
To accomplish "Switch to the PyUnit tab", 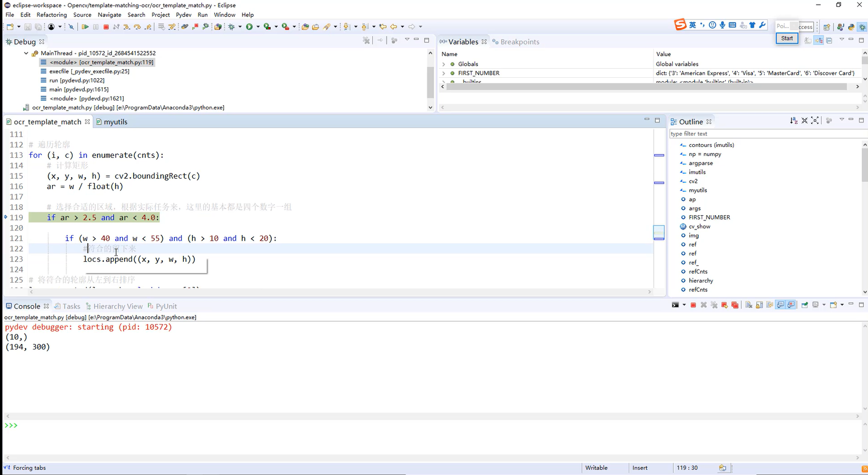I will tap(162, 306).
